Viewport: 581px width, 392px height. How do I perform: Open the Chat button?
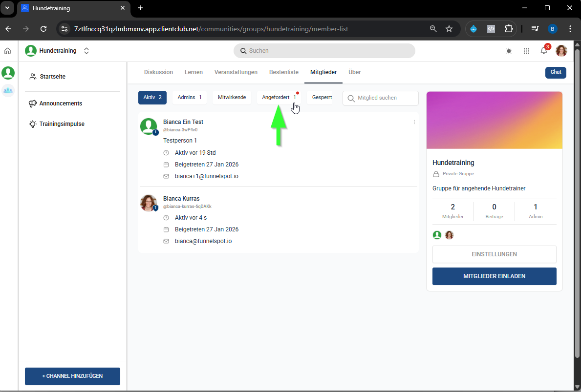[556, 72]
